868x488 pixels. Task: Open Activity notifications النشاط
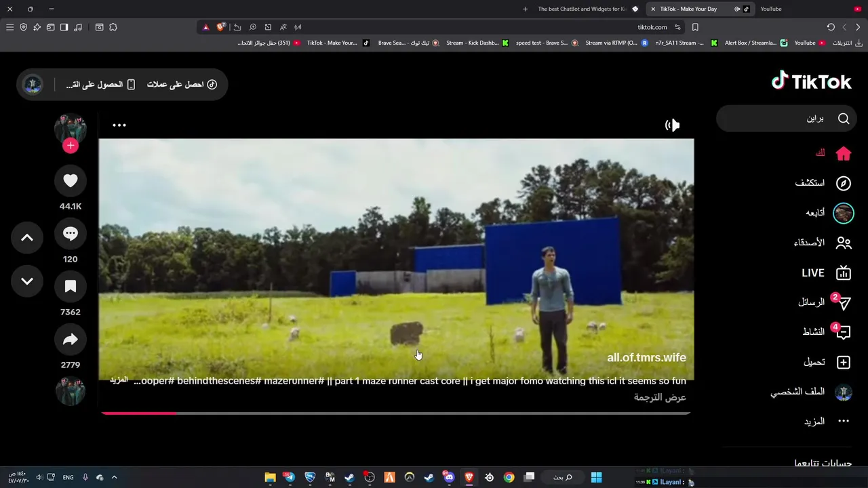825,332
